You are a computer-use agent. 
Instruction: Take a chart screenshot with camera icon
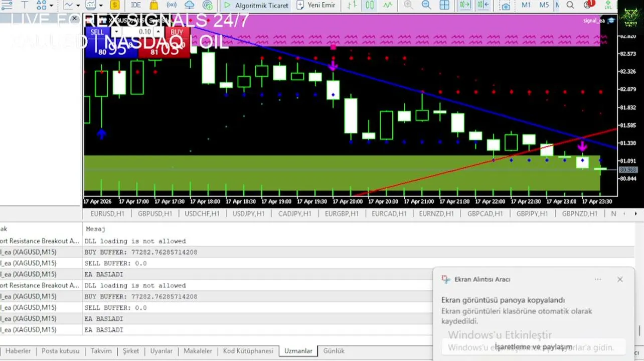506,6
